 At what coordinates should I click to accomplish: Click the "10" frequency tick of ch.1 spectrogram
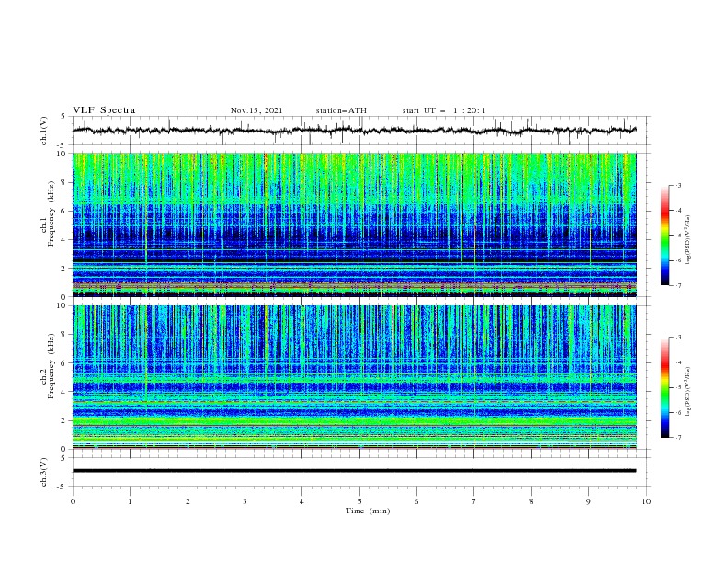63,154
